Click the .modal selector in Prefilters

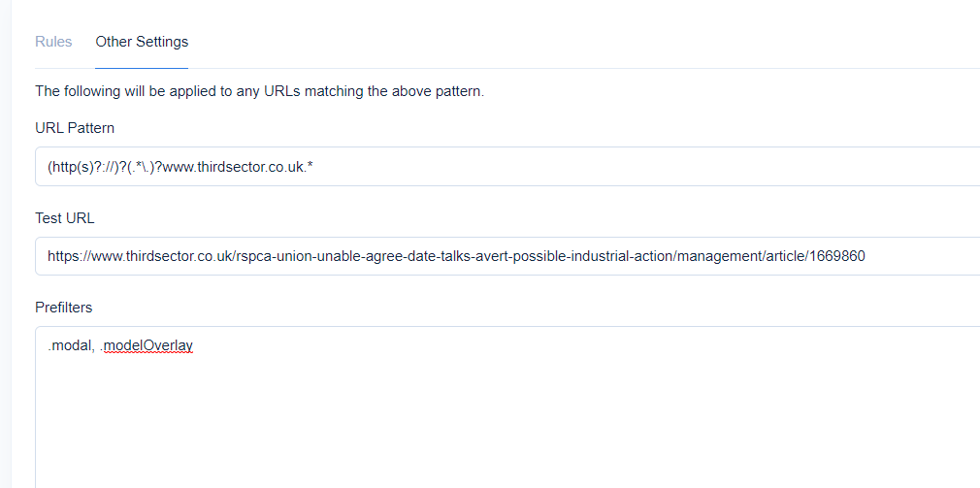(x=68, y=345)
